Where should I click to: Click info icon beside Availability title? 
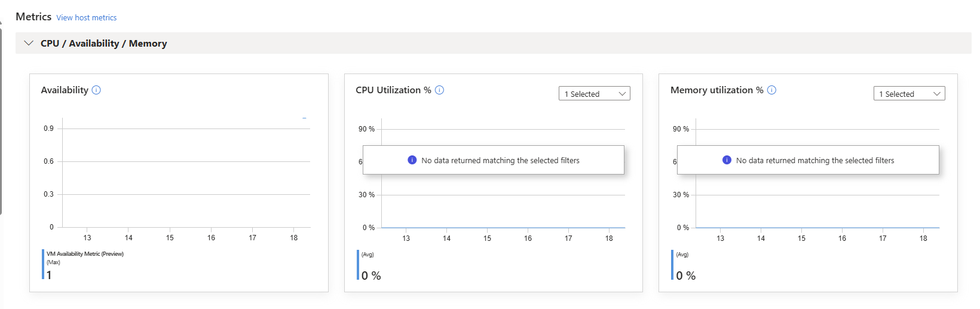pyautogui.click(x=96, y=90)
